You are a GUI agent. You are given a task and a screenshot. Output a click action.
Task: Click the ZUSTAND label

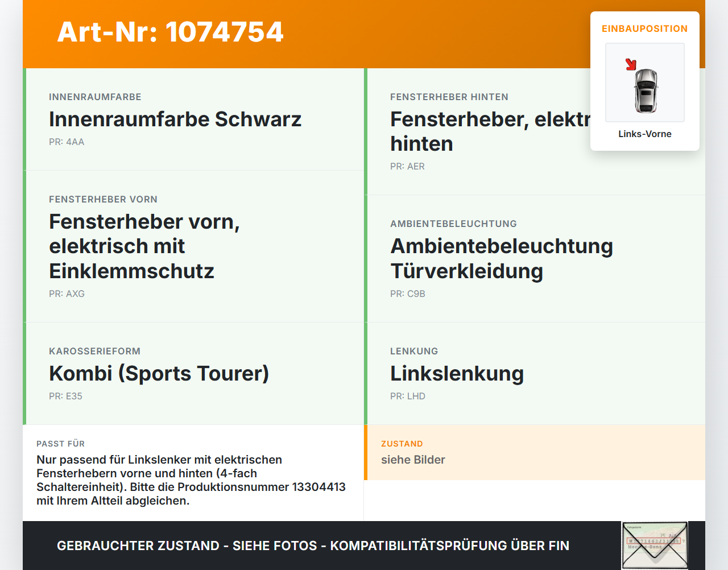click(402, 444)
